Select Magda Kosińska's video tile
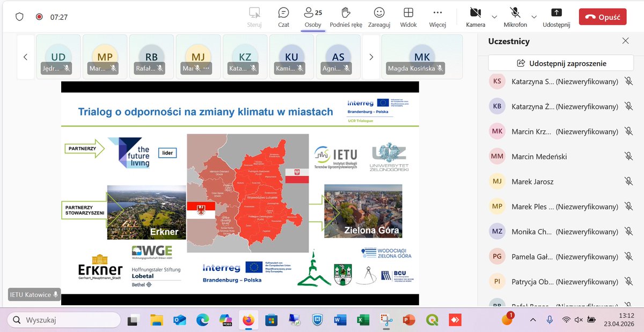644x332 pixels. click(422, 56)
